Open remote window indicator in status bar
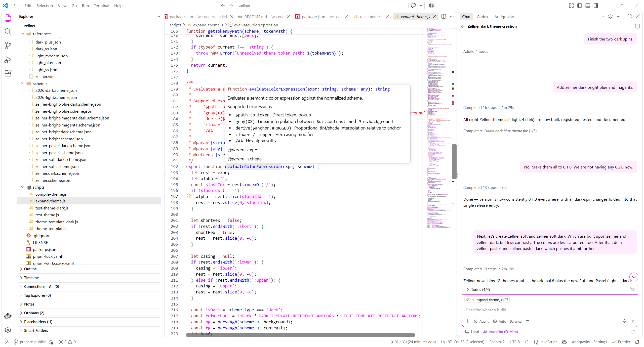 pyautogui.click(x=7, y=342)
